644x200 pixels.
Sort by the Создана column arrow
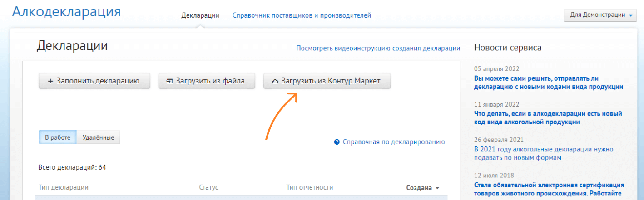coord(437,188)
